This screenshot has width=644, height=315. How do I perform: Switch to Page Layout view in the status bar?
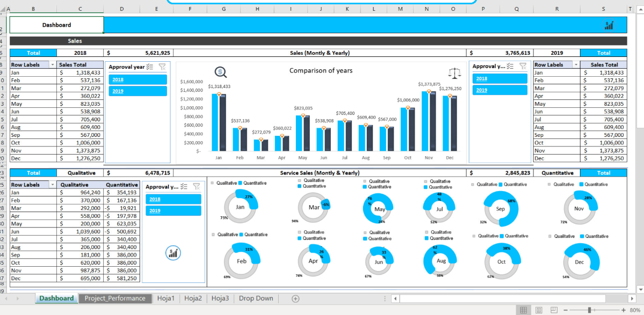coord(539,310)
